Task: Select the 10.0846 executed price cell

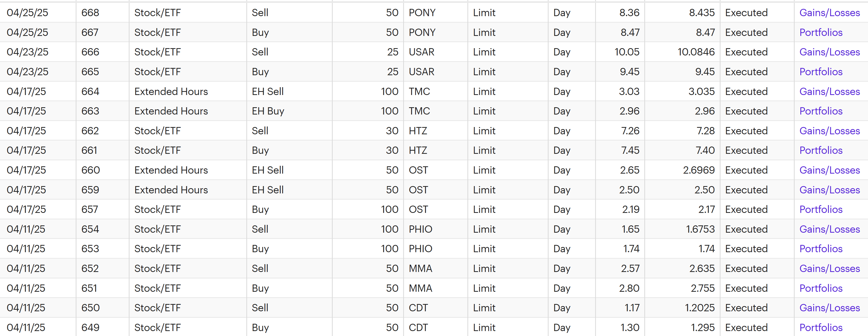Action: coord(696,52)
